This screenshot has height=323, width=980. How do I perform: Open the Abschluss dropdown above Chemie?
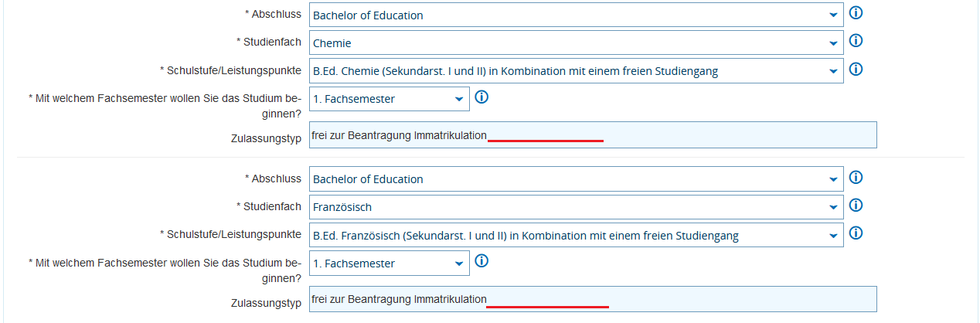click(x=576, y=15)
